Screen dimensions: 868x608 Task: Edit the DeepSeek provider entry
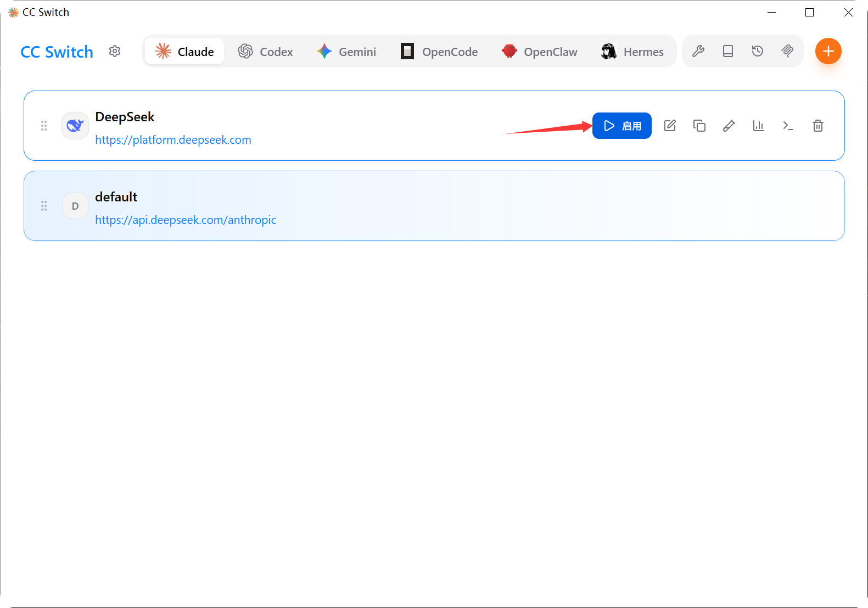pos(670,126)
